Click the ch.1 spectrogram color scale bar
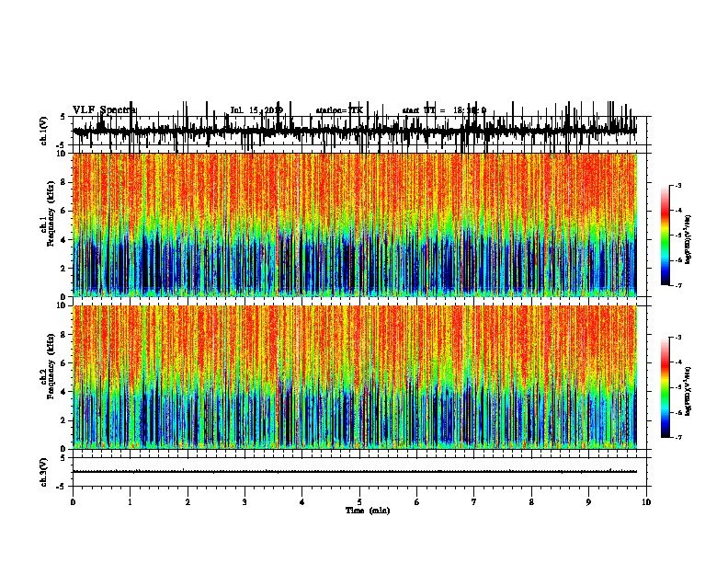This screenshot has width=728, height=563. (x=665, y=236)
